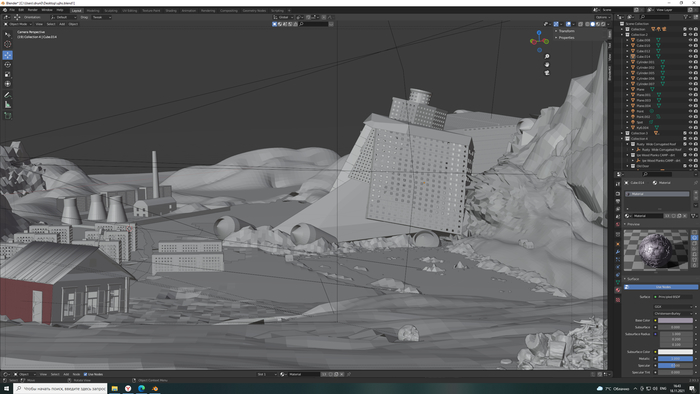The width and height of the screenshot is (700, 394).
Task: Pick the Annotate pencil tool
Action: tap(8, 95)
